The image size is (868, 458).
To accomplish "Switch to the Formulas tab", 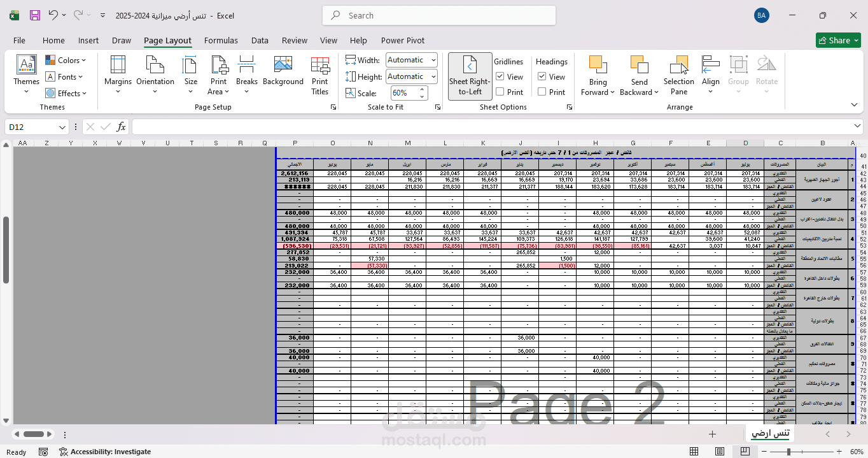I will click(221, 40).
